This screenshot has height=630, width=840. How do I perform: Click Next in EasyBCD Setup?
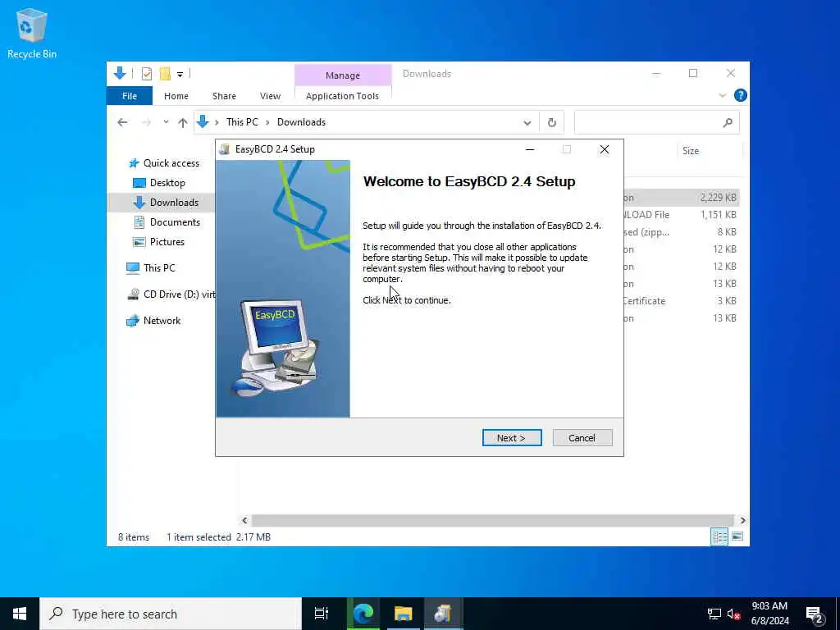(x=512, y=438)
